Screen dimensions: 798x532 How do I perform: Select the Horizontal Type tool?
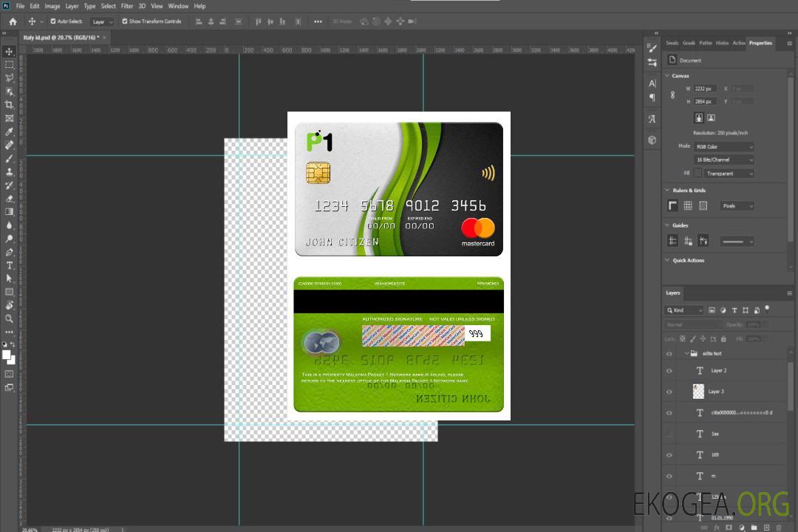9,265
